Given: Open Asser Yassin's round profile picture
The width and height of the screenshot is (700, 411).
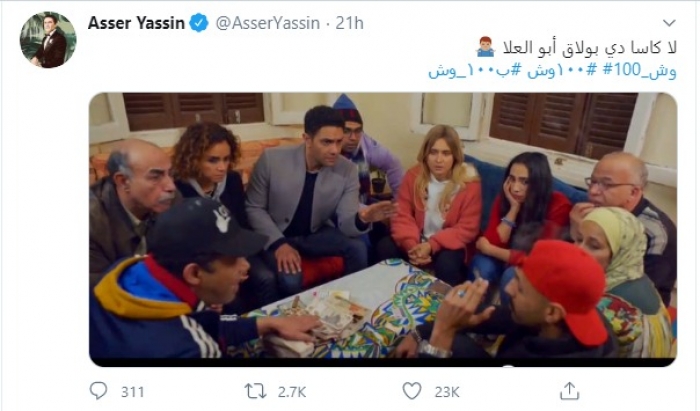Looking at the screenshot, I should (x=48, y=40).
